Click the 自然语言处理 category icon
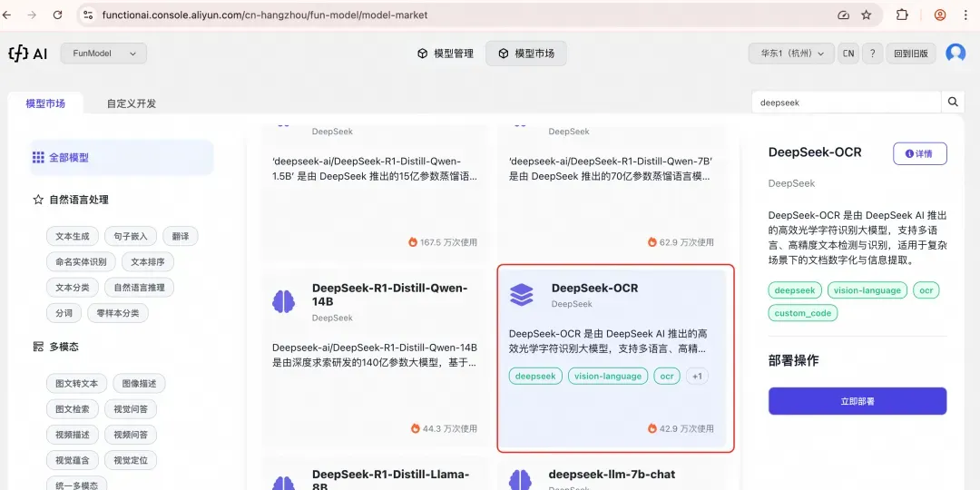 tap(38, 200)
